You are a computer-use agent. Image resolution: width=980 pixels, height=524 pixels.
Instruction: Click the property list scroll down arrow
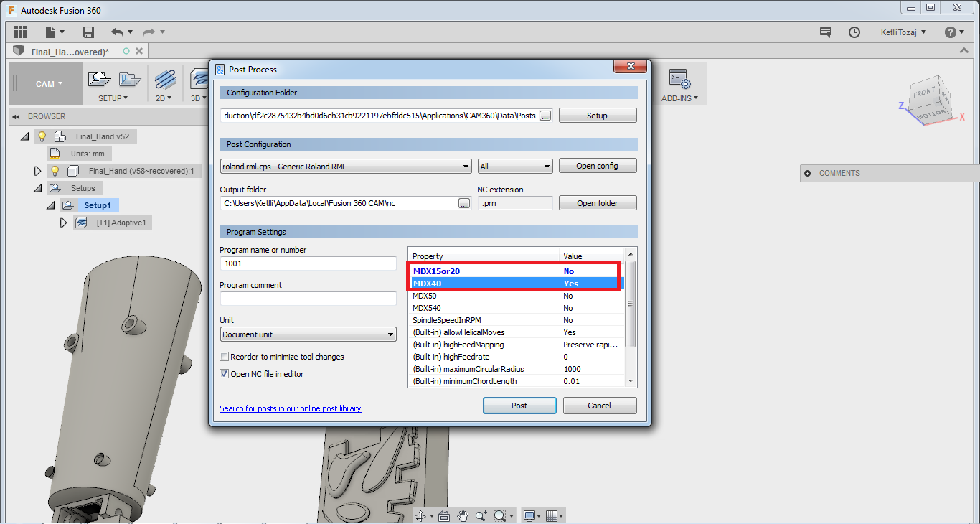[631, 381]
